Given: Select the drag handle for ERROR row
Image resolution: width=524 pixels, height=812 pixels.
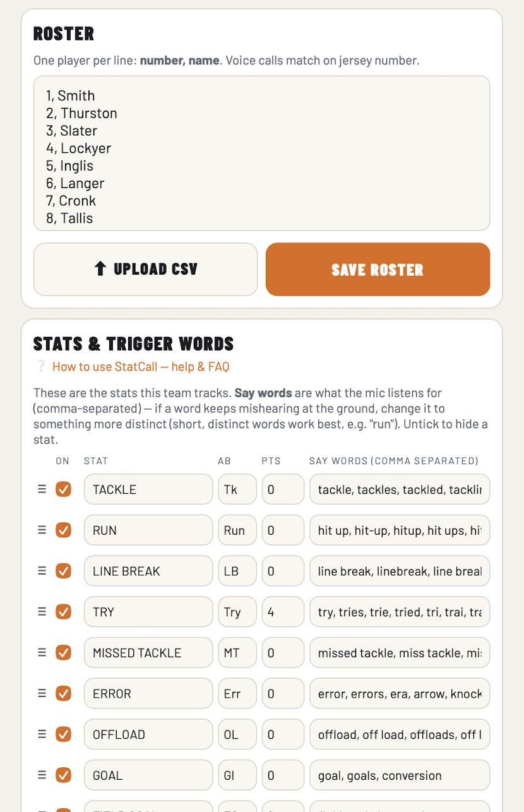Looking at the screenshot, I should [42, 693].
